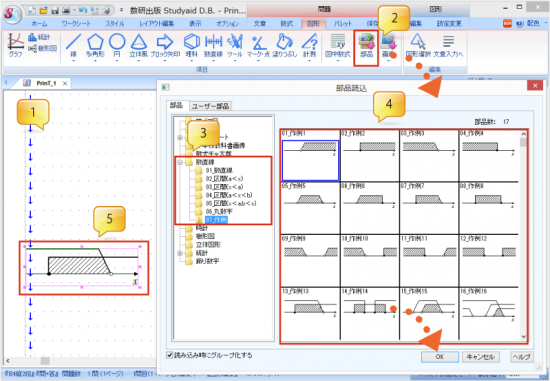Switch to the ホーム ribbon tab
Viewport: 550px width, 381px height.
point(39,24)
